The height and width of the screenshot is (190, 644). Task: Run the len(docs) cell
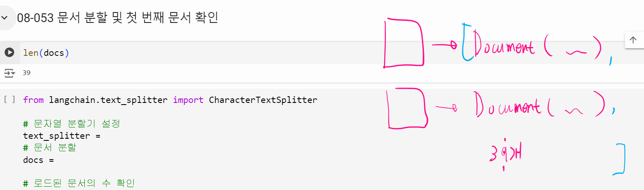[9, 52]
